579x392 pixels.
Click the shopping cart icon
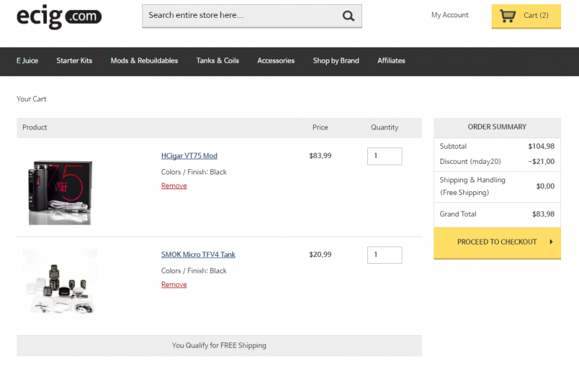coord(508,16)
